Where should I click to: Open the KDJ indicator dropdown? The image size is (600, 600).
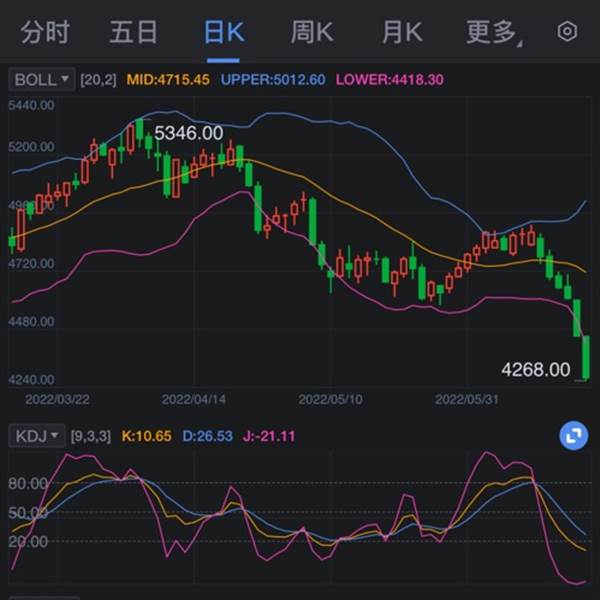point(37,436)
